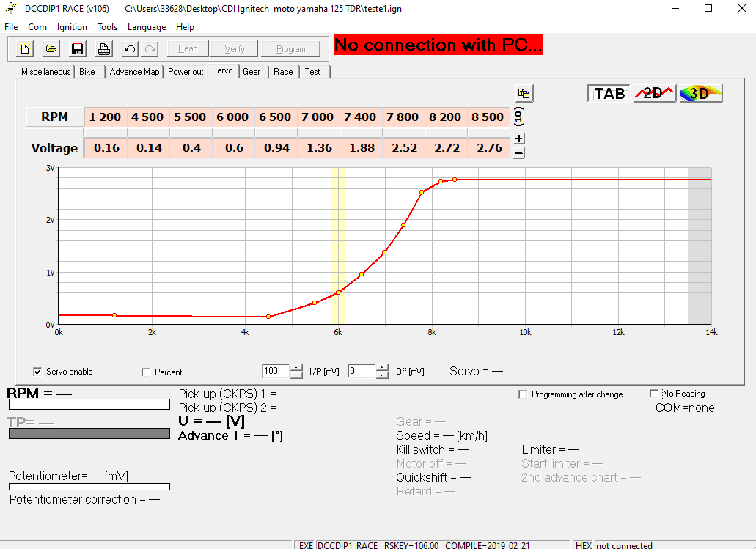Switch to 2D chart view

[x=654, y=94]
